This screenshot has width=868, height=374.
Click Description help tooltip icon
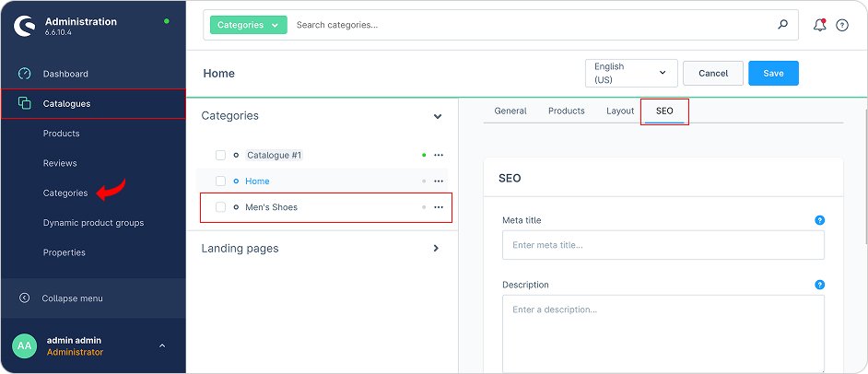[x=819, y=285]
